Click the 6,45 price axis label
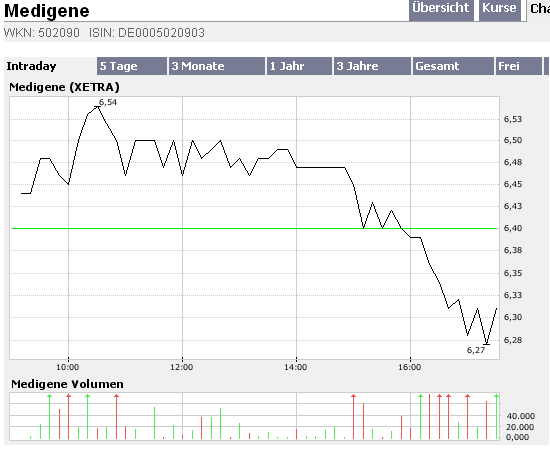Viewport: 550px width, 449px height. tap(513, 184)
